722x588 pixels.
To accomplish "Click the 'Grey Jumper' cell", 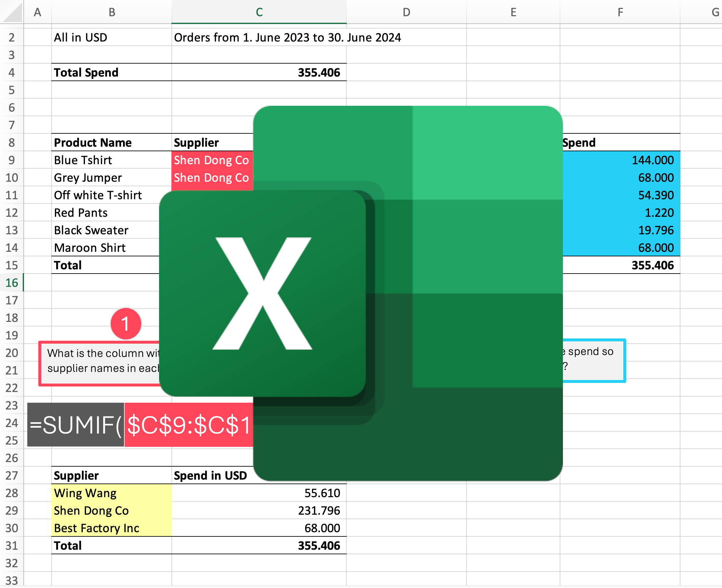I will [111, 178].
